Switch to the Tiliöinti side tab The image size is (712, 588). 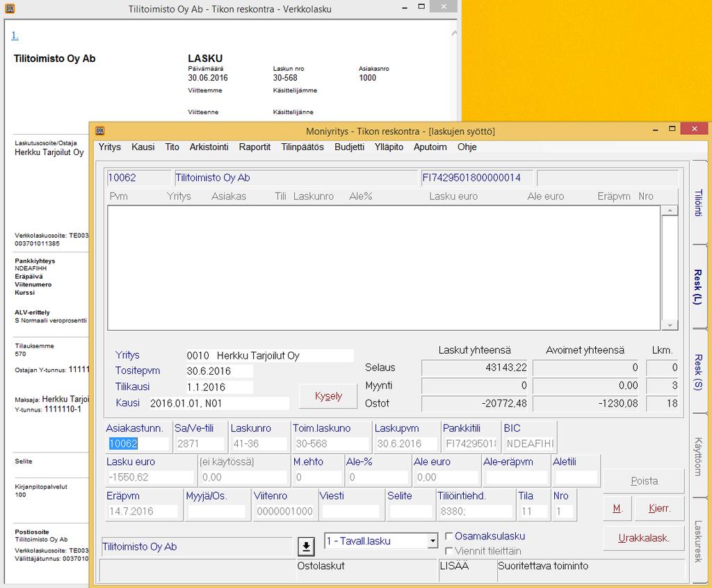(698, 202)
